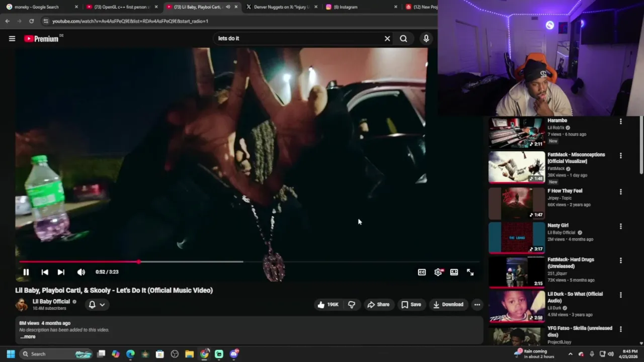This screenshot has height=362, width=644.
Task: Share the video
Action: (x=378, y=304)
